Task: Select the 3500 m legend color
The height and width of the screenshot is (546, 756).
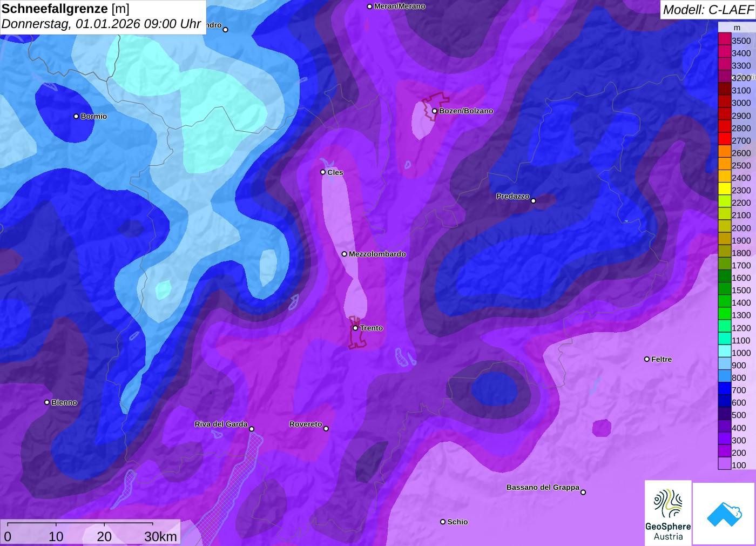Action: (725, 39)
